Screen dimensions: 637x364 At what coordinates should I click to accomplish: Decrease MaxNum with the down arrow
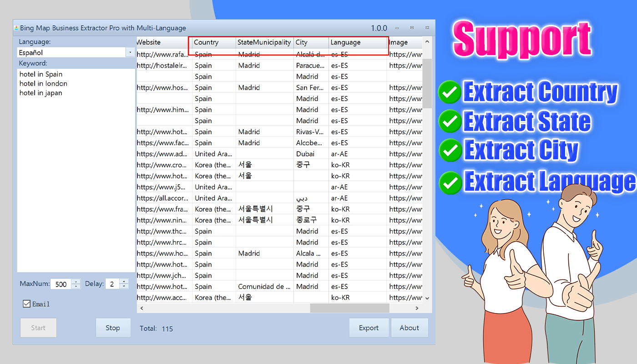point(76,287)
